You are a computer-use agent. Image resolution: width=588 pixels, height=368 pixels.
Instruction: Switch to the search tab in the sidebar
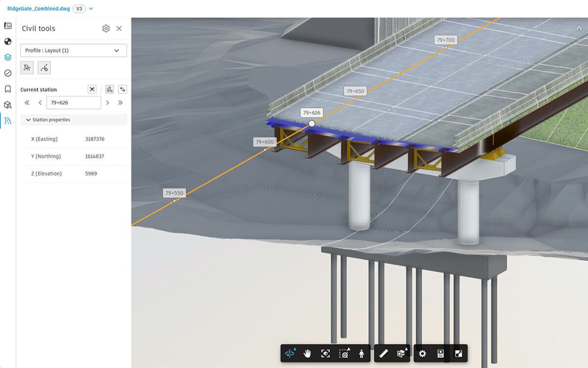point(7,105)
